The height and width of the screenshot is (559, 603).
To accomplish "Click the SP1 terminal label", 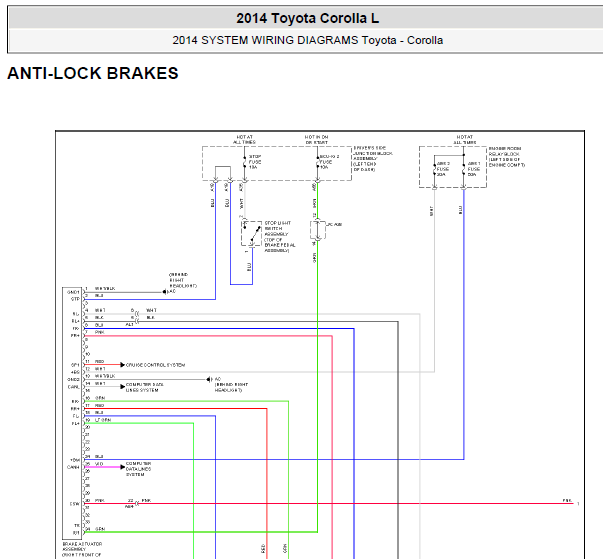I will point(75,365).
